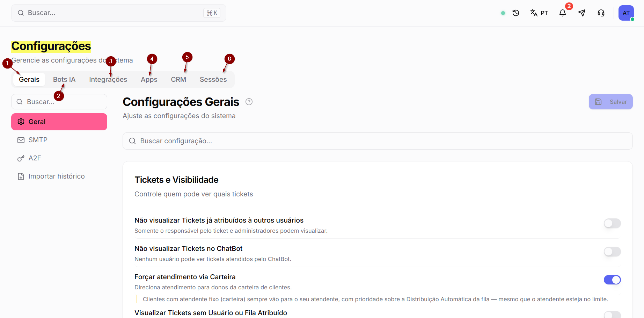Select the SMTP envelope item
This screenshot has width=644, height=318.
[59, 140]
